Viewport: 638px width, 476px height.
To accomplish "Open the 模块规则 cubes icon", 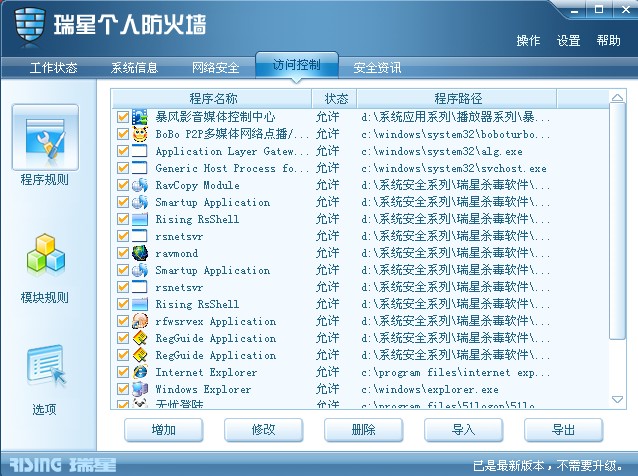I will (46, 253).
